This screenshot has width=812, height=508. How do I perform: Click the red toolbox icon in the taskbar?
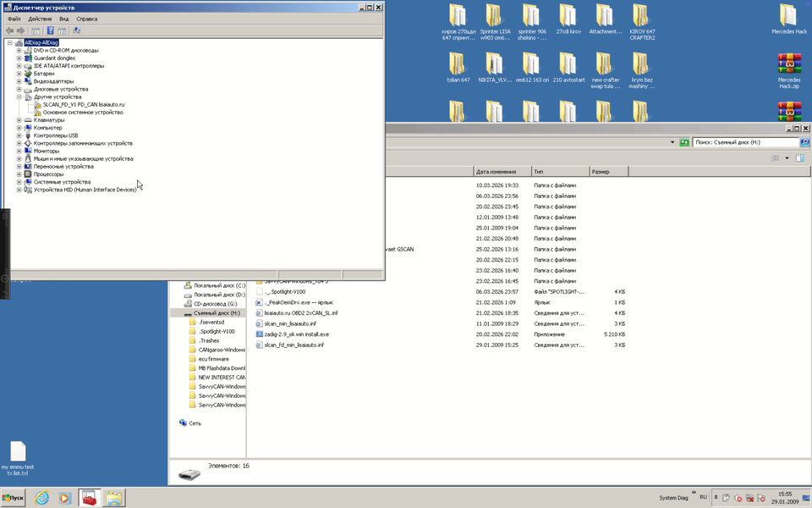[x=90, y=498]
